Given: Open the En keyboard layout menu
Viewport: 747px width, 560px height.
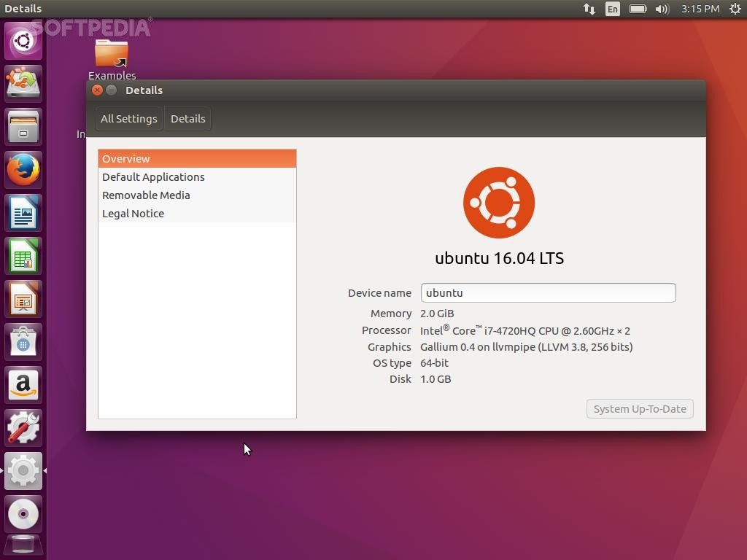Looking at the screenshot, I should click(x=612, y=9).
